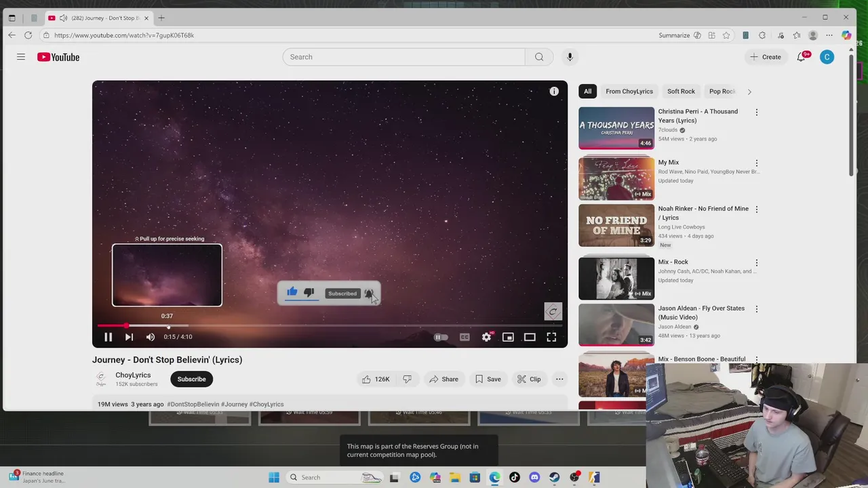
Task: Click the channel watermark logo in the video
Action: coord(553,312)
